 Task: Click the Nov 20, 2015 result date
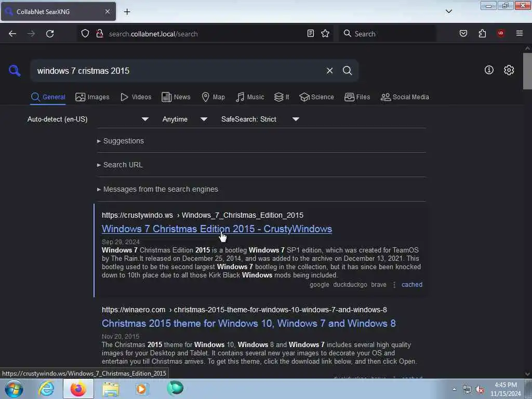(x=121, y=337)
